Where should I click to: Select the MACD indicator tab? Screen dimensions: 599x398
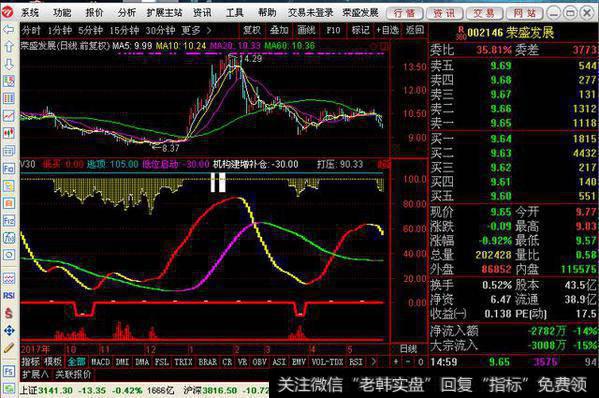point(100,361)
